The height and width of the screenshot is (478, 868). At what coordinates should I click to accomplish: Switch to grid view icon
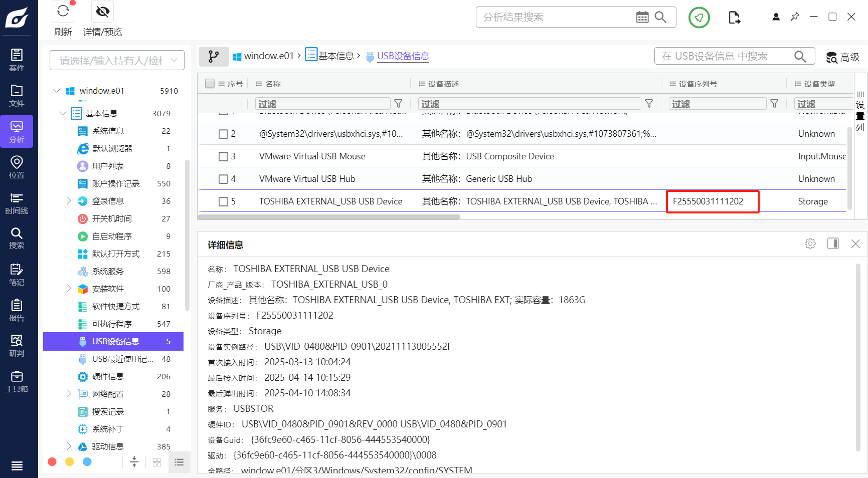pos(157,462)
